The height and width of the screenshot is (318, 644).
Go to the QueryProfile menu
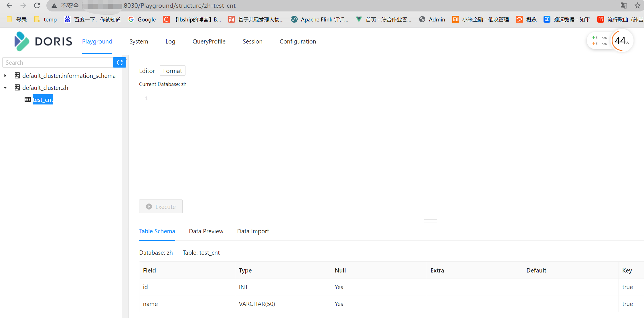tap(209, 42)
